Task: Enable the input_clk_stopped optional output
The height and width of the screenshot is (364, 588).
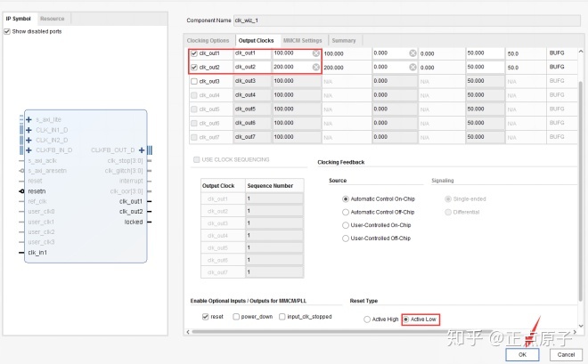Action: pyautogui.click(x=282, y=317)
